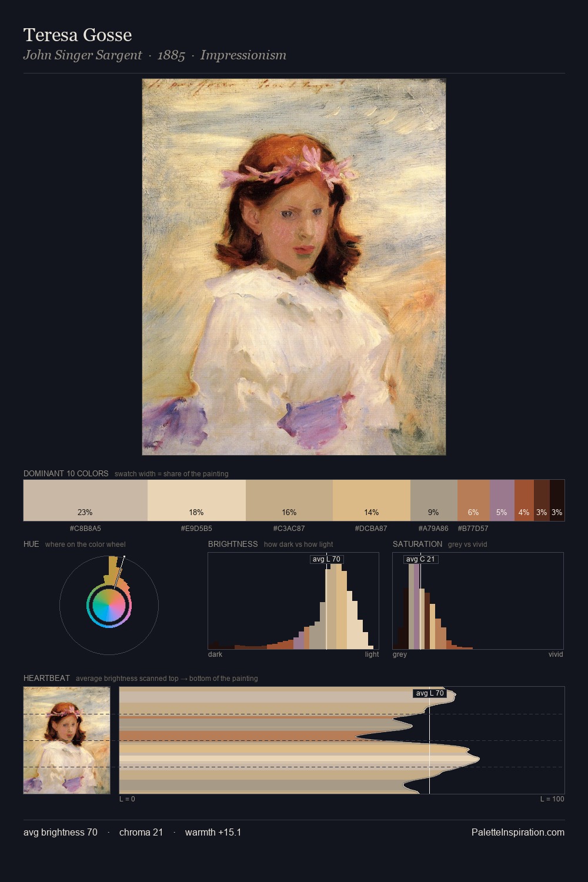Click the year "1885" in subtitle

tap(171, 55)
